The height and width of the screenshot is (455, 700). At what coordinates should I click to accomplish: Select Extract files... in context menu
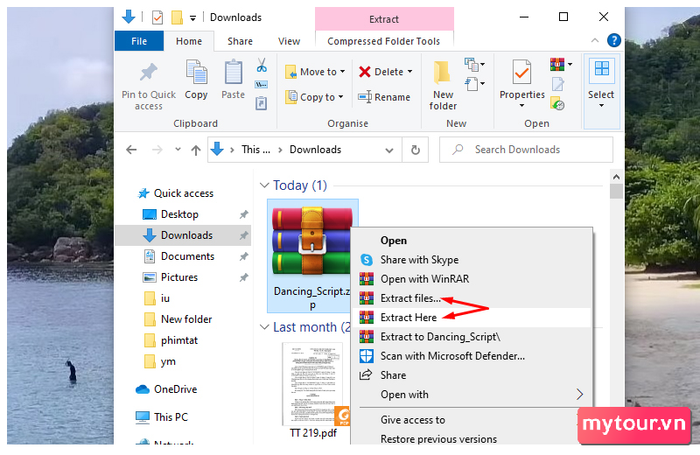coord(409,298)
